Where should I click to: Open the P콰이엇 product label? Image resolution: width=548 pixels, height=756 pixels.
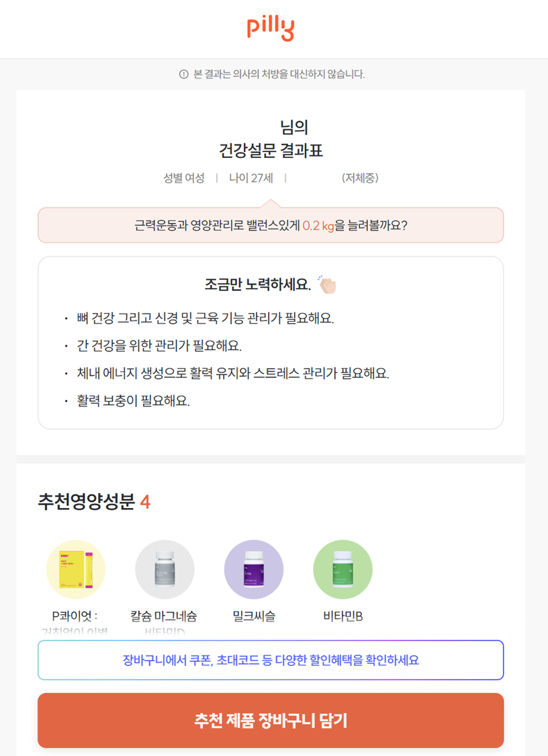75,616
